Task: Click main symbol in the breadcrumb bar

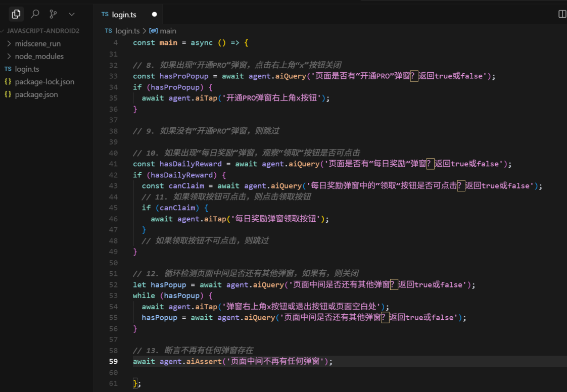Action: point(163,31)
